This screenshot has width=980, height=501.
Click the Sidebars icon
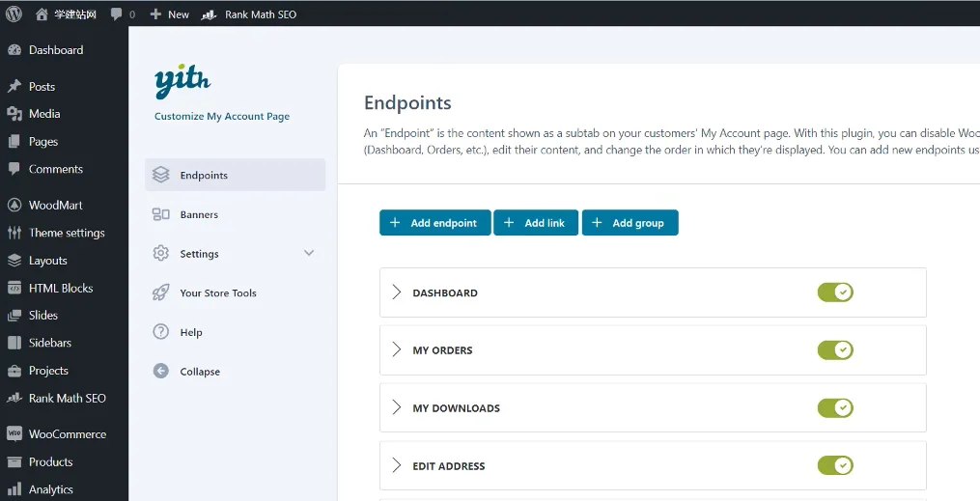[x=14, y=343]
